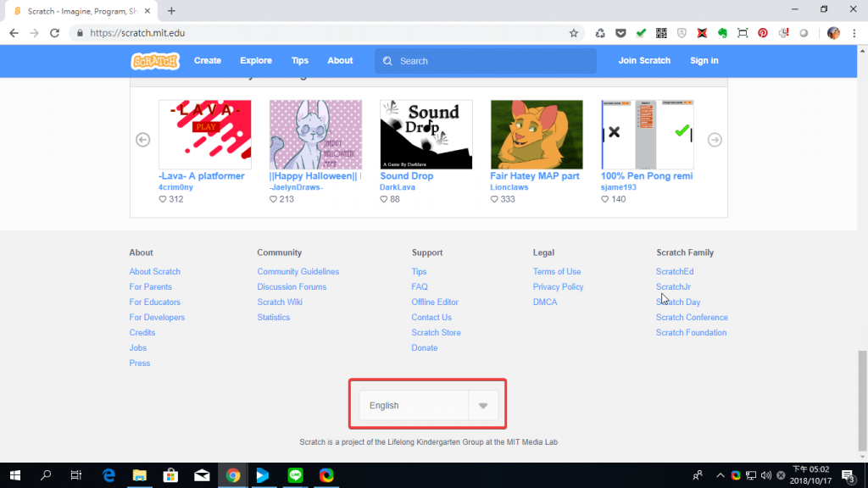
Task: Click the search magnifier icon in Scratch bar
Action: (x=387, y=61)
